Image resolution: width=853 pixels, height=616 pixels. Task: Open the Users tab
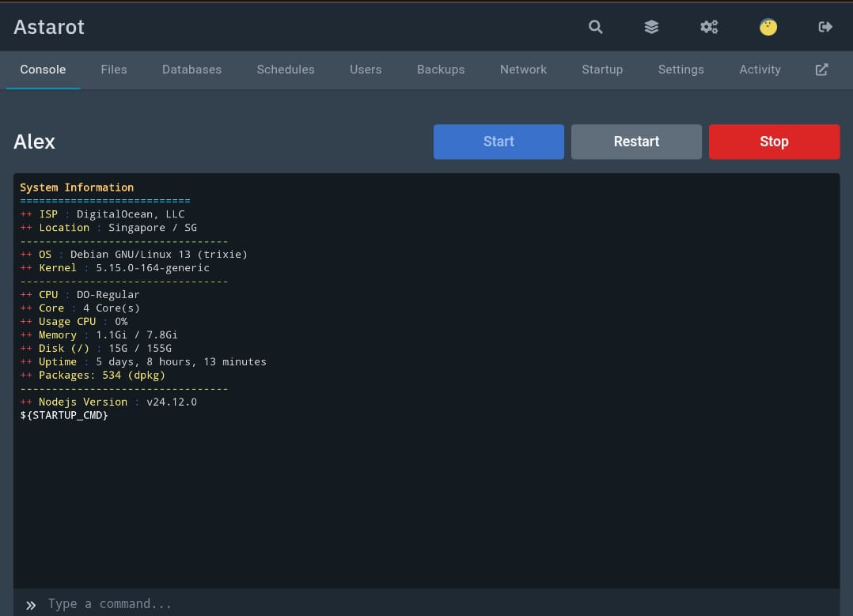point(366,70)
